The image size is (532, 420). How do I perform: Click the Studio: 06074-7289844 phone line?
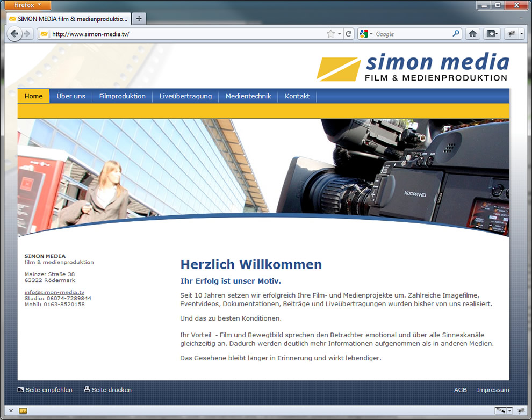[x=57, y=298]
